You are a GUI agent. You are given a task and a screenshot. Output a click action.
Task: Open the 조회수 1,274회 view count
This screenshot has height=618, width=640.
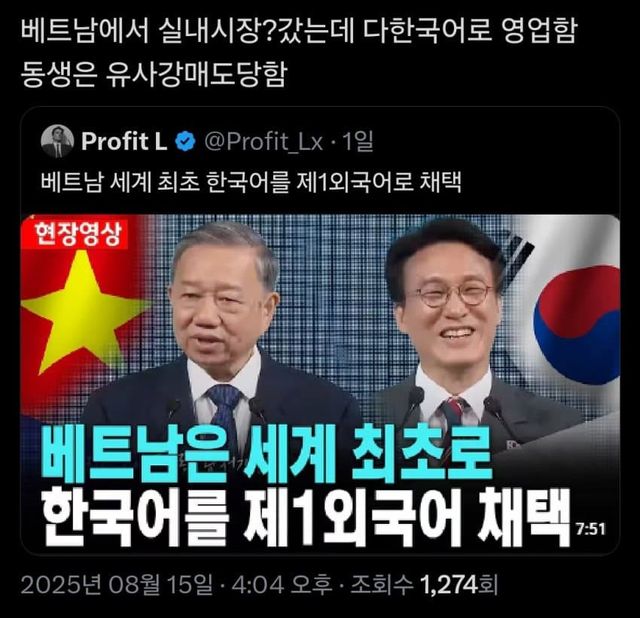pos(424,585)
